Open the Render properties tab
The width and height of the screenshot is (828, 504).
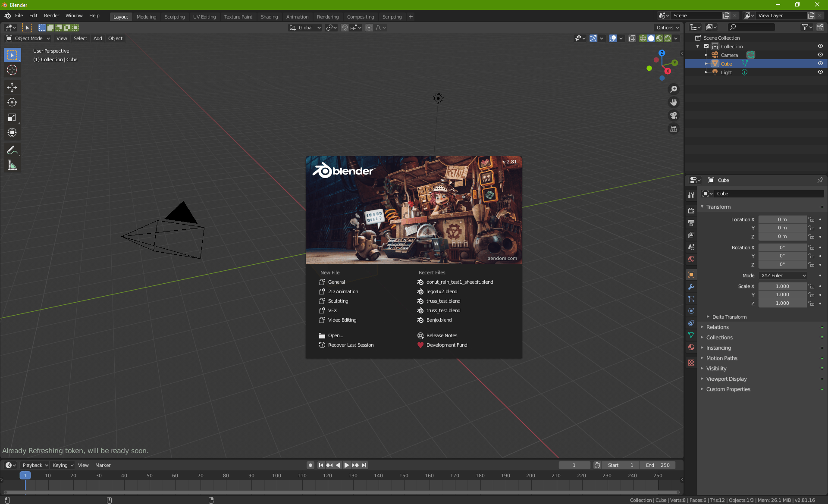point(691,210)
